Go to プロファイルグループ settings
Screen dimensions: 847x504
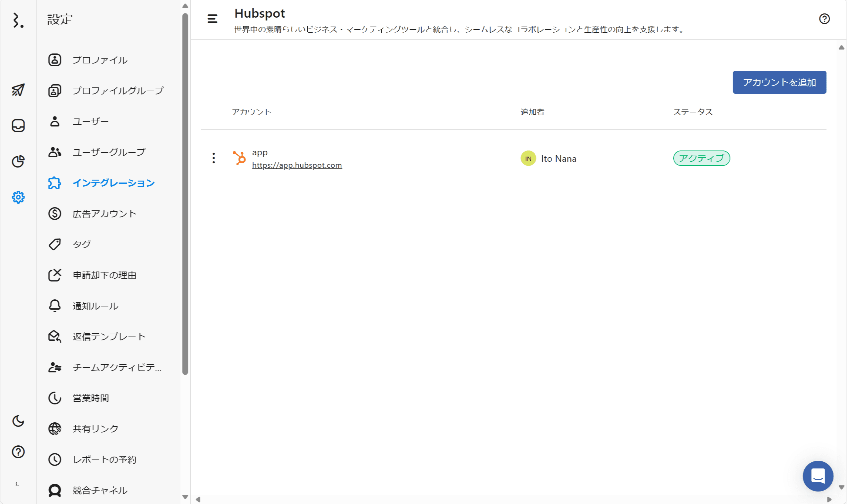118,91
